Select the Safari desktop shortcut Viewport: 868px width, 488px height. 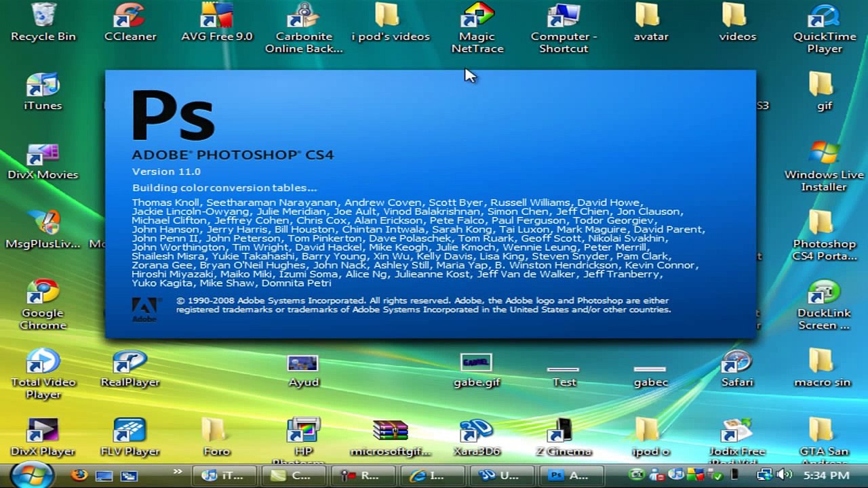click(x=738, y=367)
